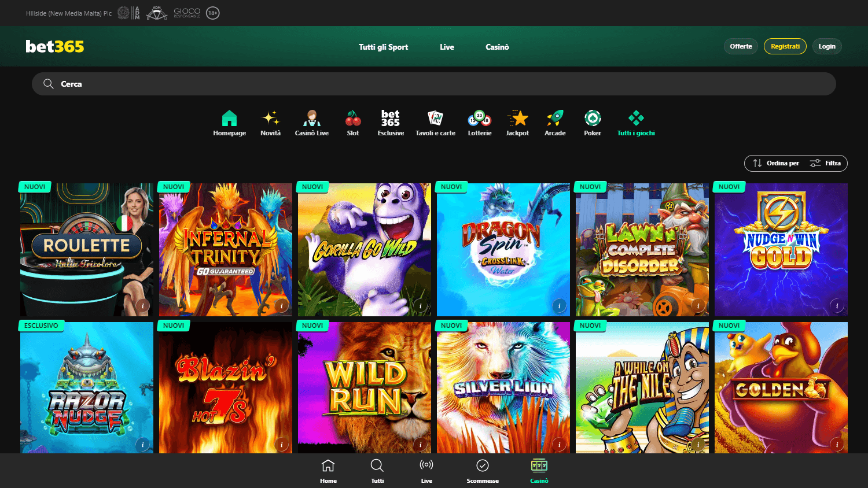The height and width of the screenshot is (488, 868).
Task: Open the bet365 Esclusive category
Action: coord(391,123)
